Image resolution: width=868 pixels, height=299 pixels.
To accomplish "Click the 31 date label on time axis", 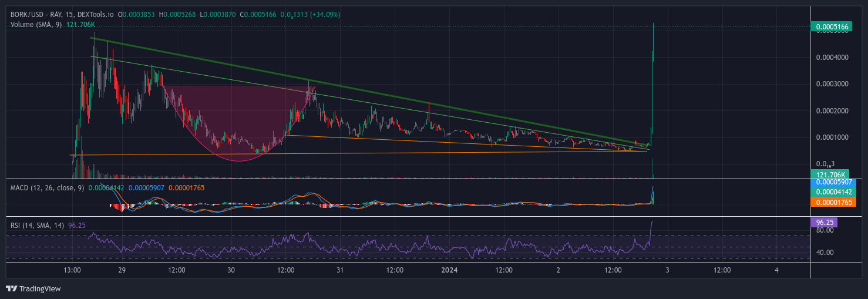I will (340, 271).
